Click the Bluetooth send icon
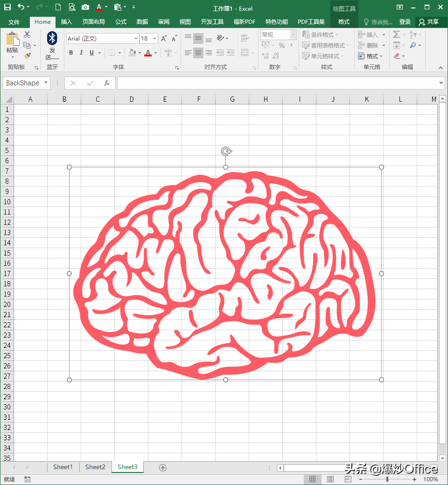 point(52,38)
